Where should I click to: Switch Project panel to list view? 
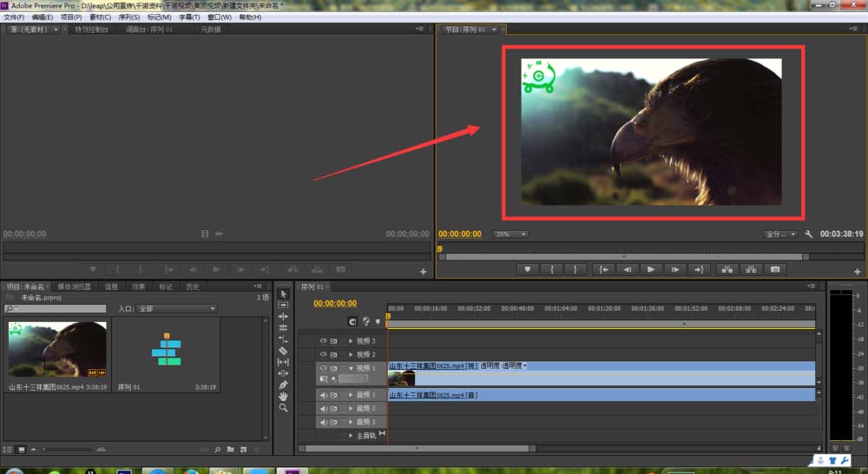(x=8, y=450)
